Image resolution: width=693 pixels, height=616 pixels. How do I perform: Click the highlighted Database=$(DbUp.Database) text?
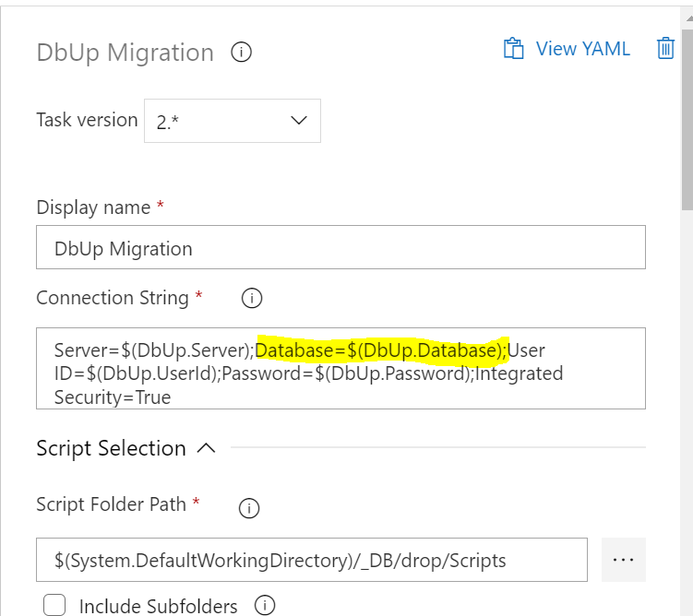coord(381,350)
